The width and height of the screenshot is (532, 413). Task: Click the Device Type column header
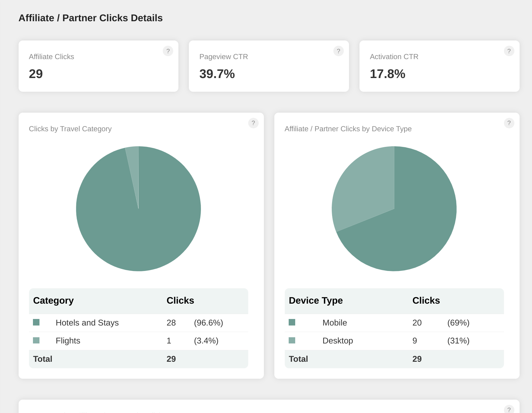[x=316, y=300]
